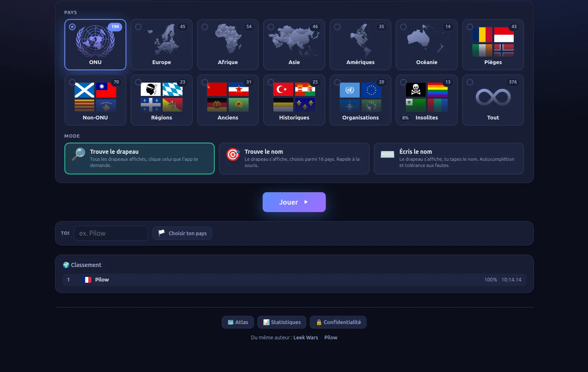Image resolution: width=588 pixels, height=372 pixels.
Task: Open the Choisir ton pays selector
Action: [x=182, y=233]
